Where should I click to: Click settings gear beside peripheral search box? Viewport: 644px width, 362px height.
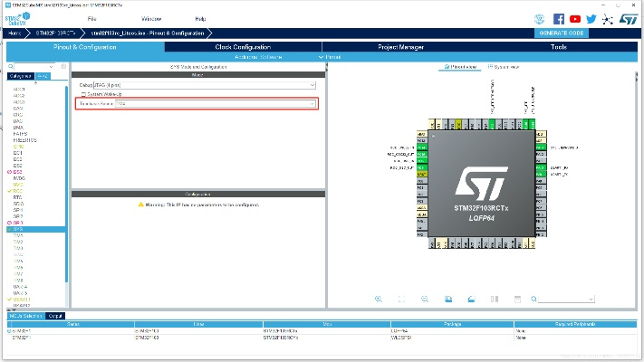point(62,67)
